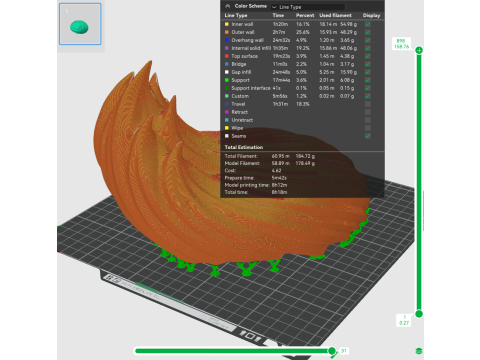This screenshot has height=360, width=480.
Task: Click the Percent column header
Action: coord(305,15)
